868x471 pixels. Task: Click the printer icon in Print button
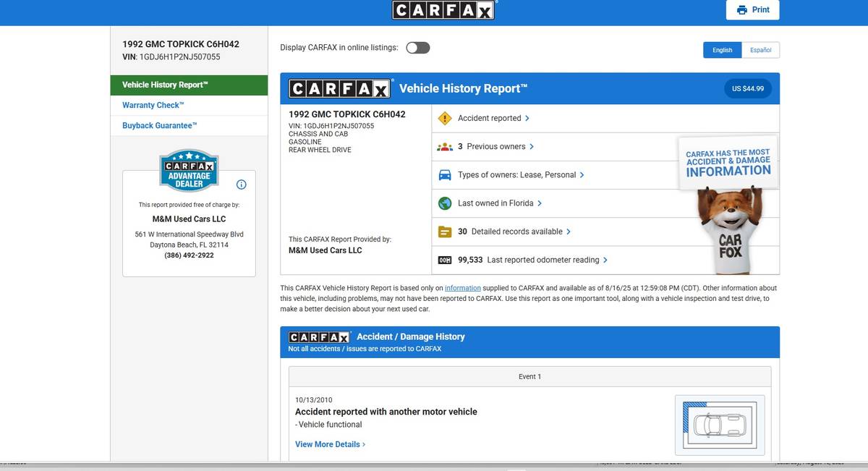click(x=741, y=10)
